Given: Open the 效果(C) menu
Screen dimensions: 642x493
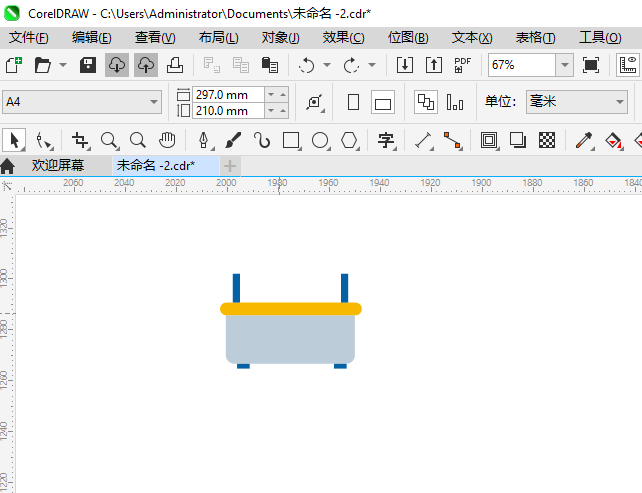Looking at the screenshot, I should 344,38.
